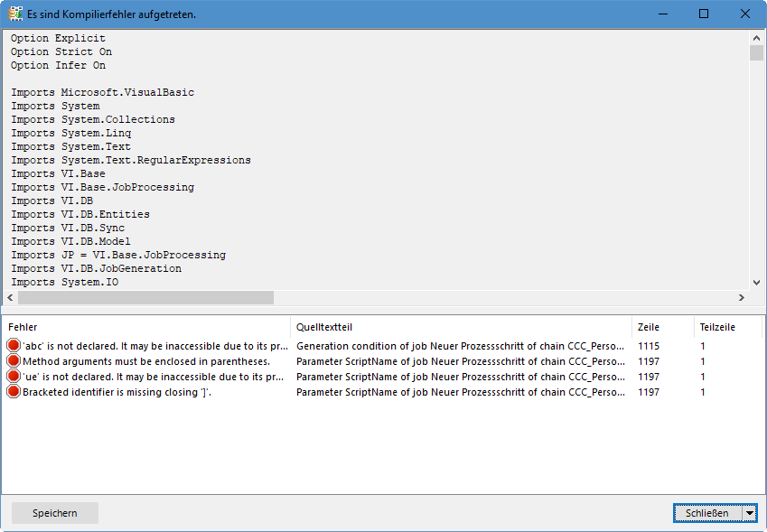Image resolution: width=767 pixels, height=532 pixels.
Task: Click the code pane scroll down arrow
Action: [756, 282]
